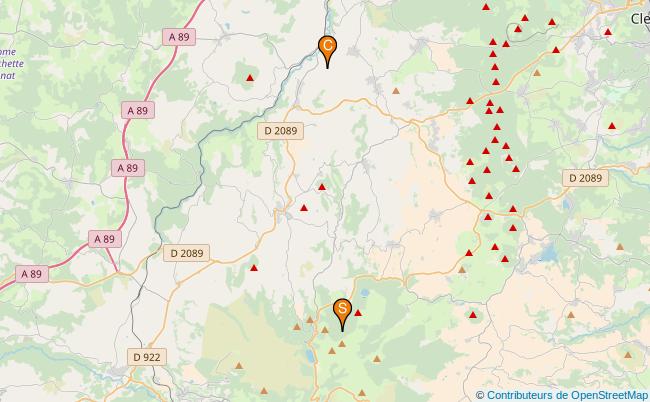Click the partial Cle city label
650x402 pixels.
pyautogui.click(x=640, y=19)
